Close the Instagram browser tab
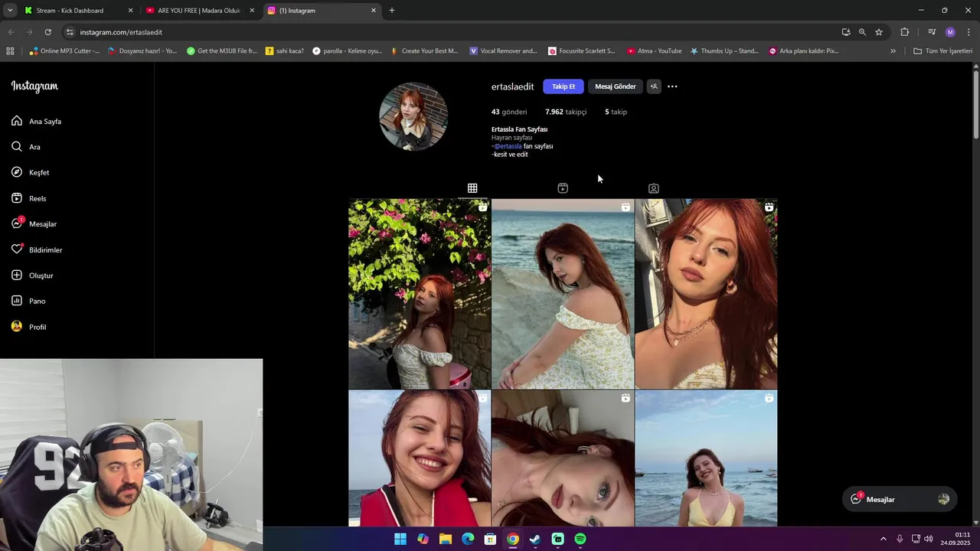Screen dimensions: 980x551 click(x=374, y=11)
